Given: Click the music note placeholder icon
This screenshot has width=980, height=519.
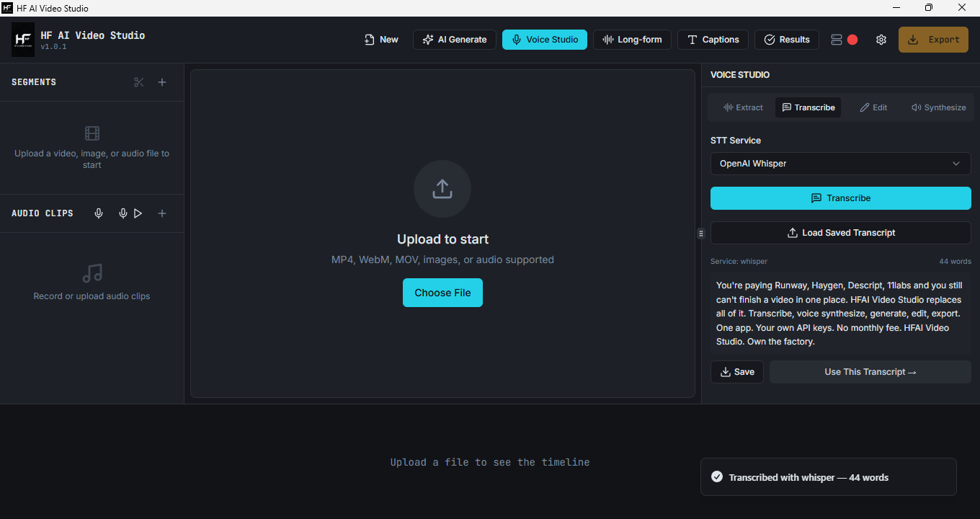Looking at the screenshot, I should (x=92, y=273).
